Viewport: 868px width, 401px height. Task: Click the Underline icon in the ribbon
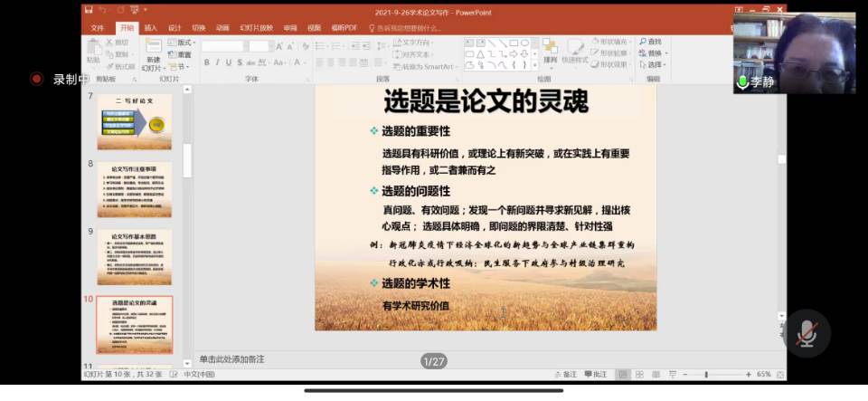point(229,62)
